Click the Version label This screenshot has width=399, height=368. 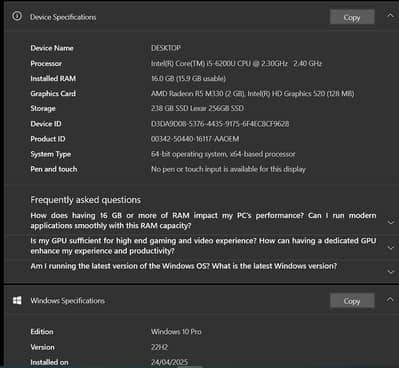[x=42, y=347]
